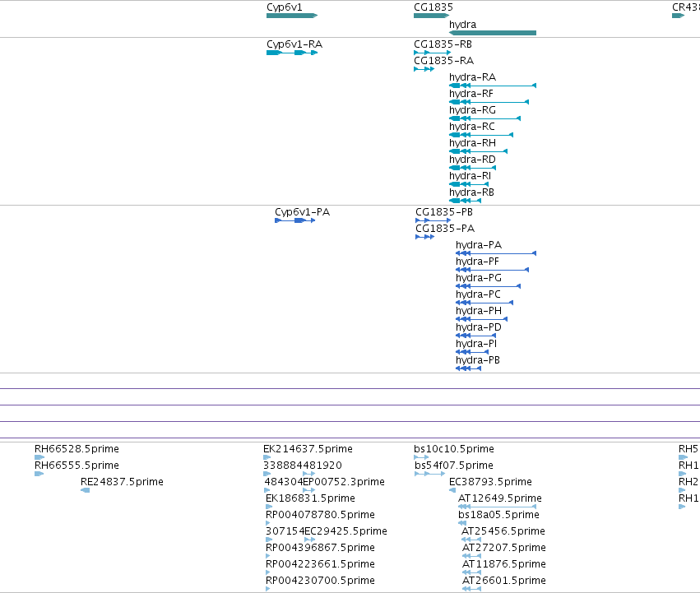Select the CG1835-PA protein label
This screenshot has width=700, height=593.
445,229
